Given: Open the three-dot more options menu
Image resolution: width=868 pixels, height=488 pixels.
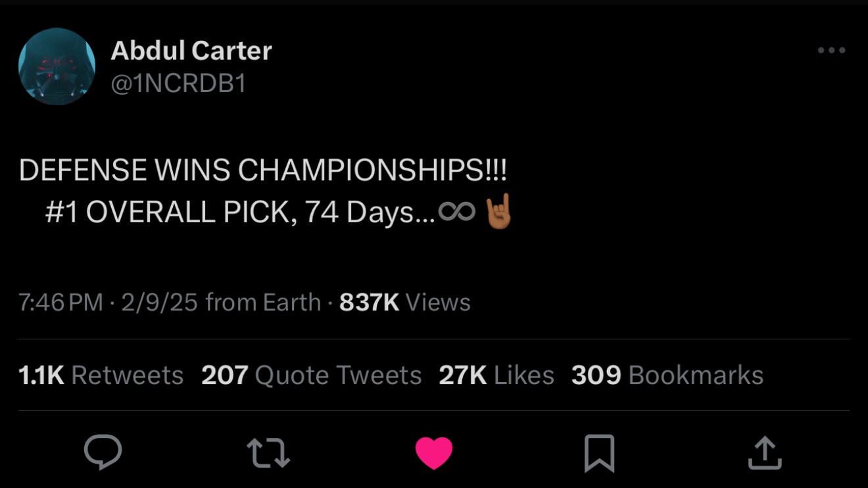Looking at the screenshot, I should [831, 50].
